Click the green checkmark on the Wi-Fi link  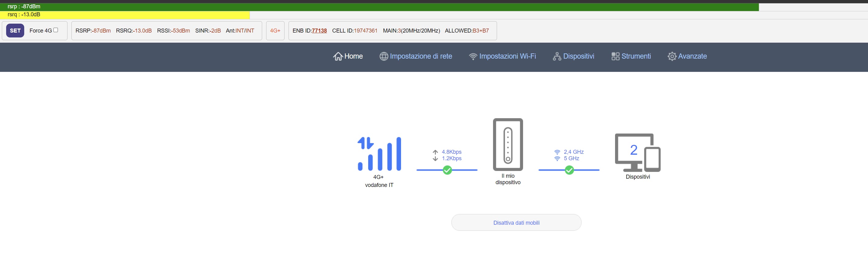click(x=569, y=170)
